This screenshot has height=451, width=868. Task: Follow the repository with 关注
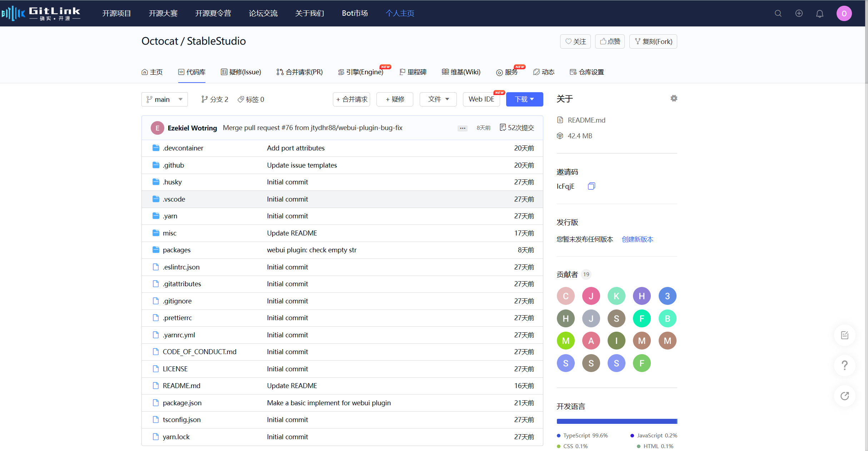(x=575, y=41)
